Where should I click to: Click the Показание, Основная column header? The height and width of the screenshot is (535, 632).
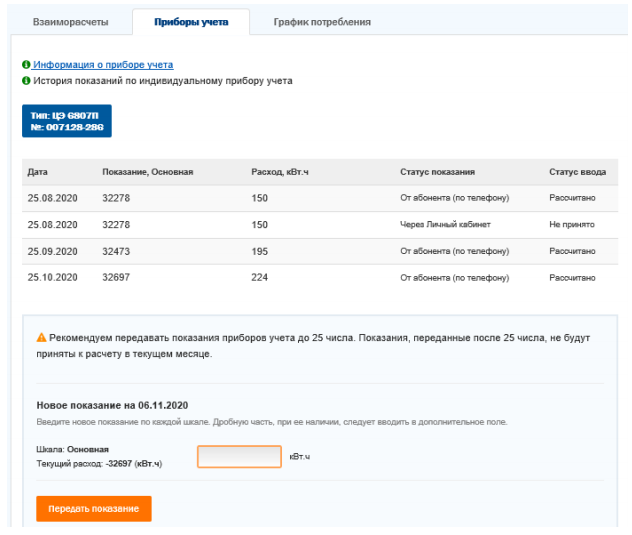147,172
